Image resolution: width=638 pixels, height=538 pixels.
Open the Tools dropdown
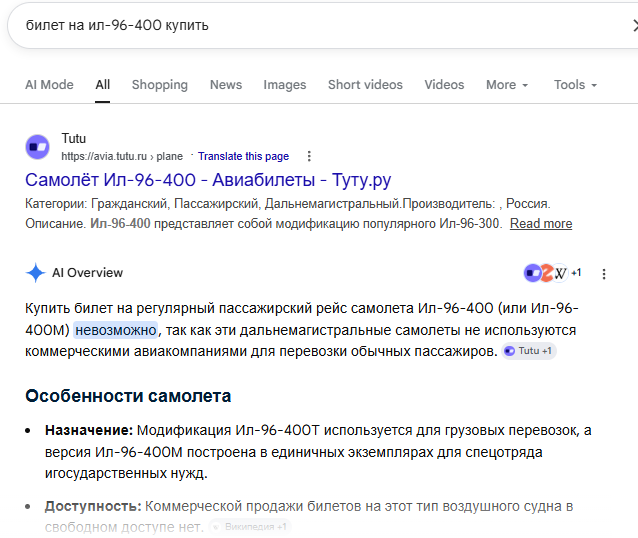(x=575, y=85)
